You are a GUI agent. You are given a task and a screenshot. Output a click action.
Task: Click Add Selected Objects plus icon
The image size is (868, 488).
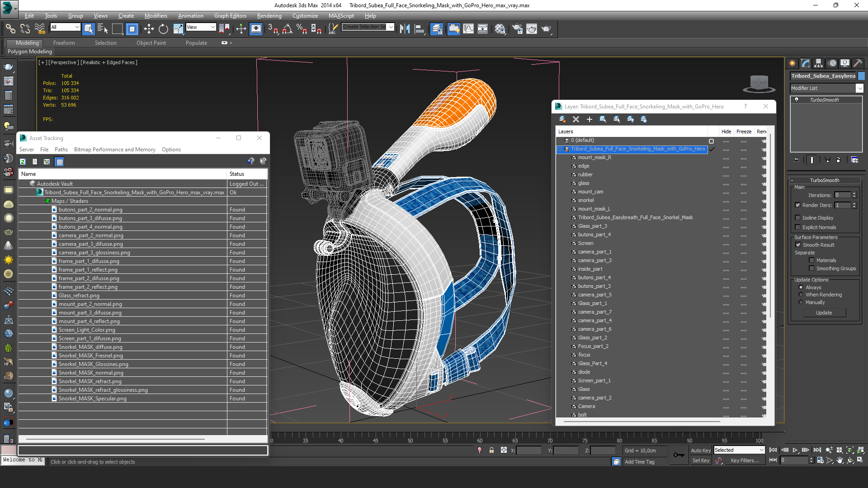[590, 119]
